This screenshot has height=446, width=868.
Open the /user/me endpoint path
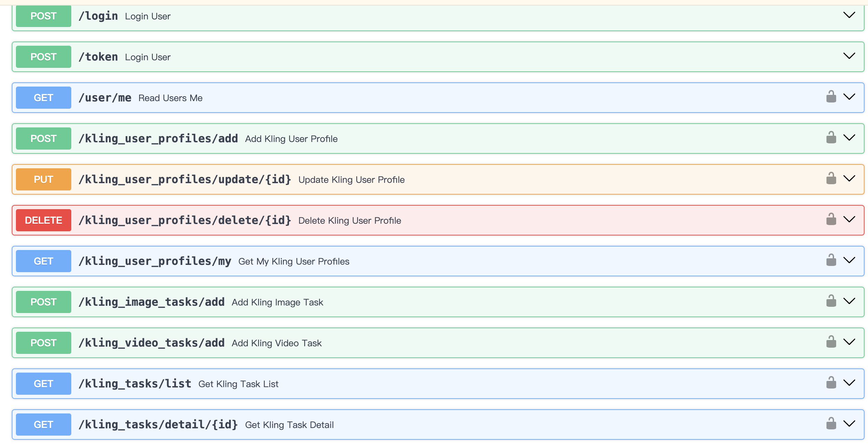tap(105, 98)
